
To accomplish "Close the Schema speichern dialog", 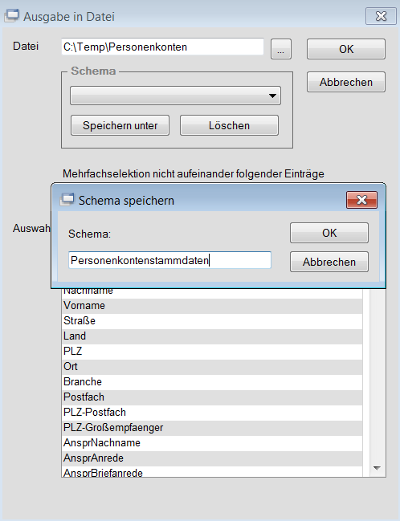I will (362, 200).
